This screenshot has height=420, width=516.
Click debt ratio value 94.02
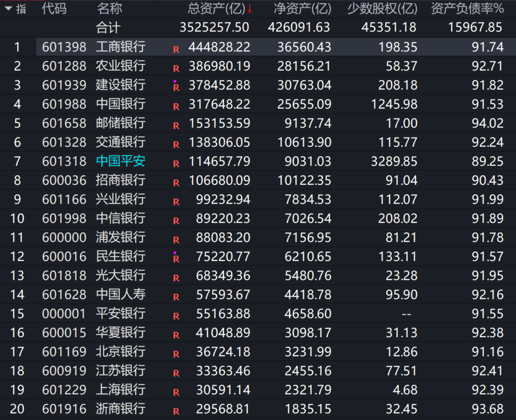pyautogui.click(x=488, y=124)
